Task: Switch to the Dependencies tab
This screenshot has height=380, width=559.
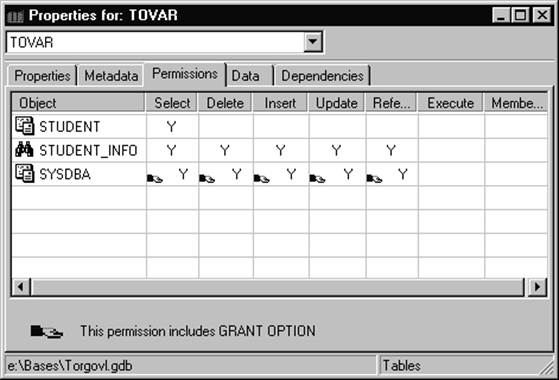Action: 322,76
